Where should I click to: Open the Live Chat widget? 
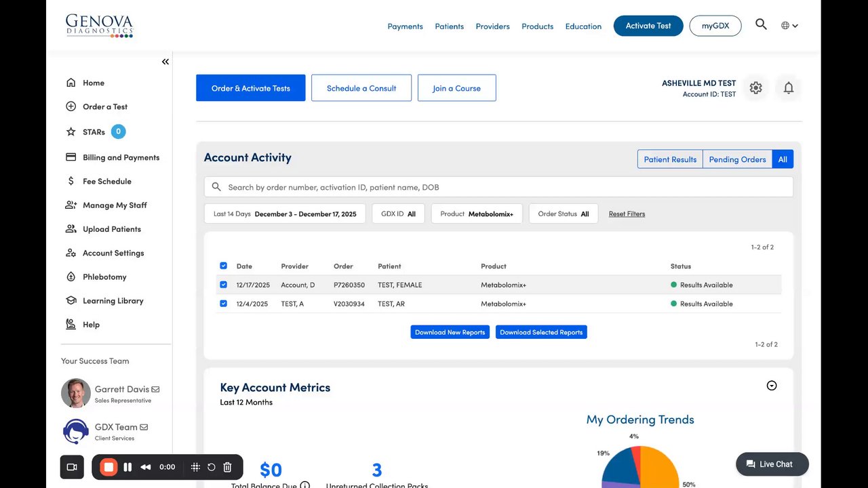(772, 464)
